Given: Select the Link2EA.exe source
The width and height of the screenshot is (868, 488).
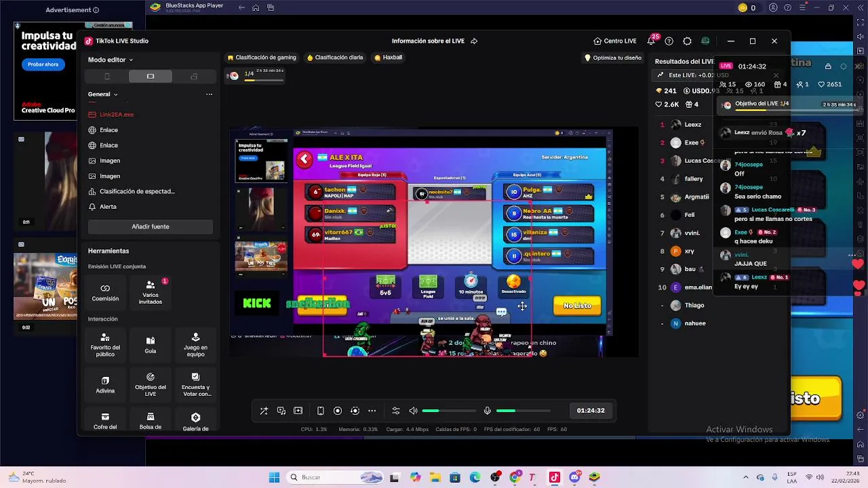Looking at the screenshot, I should [151, 115].
